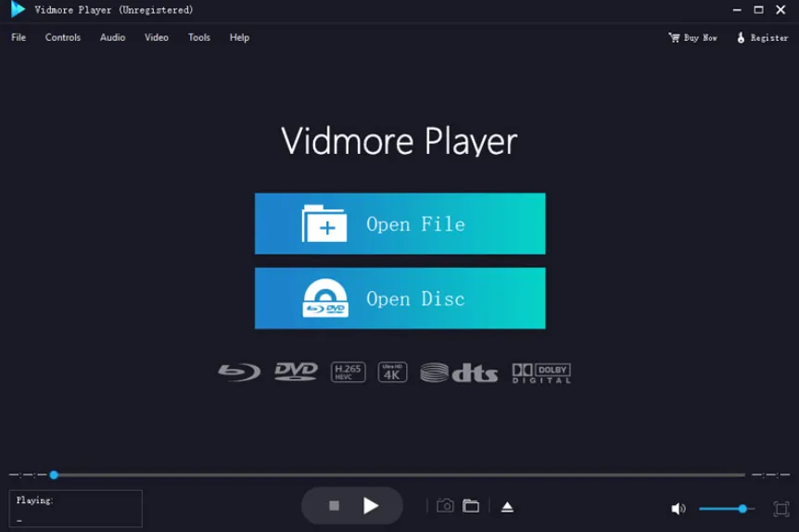Open the snapshot folder icon
The height and width of the screenshot is (532, 799).
pyautogui.click(x=471, y=506)
